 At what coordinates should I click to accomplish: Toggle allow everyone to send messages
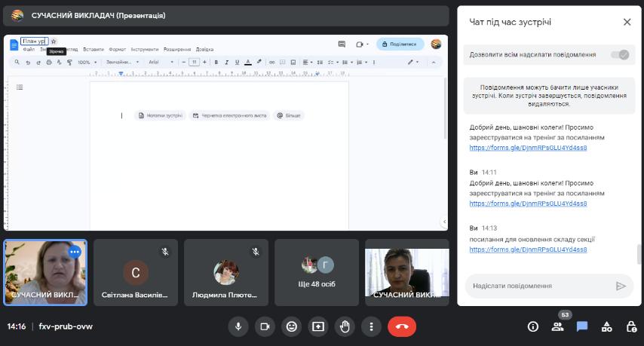[x=620, y=54]
